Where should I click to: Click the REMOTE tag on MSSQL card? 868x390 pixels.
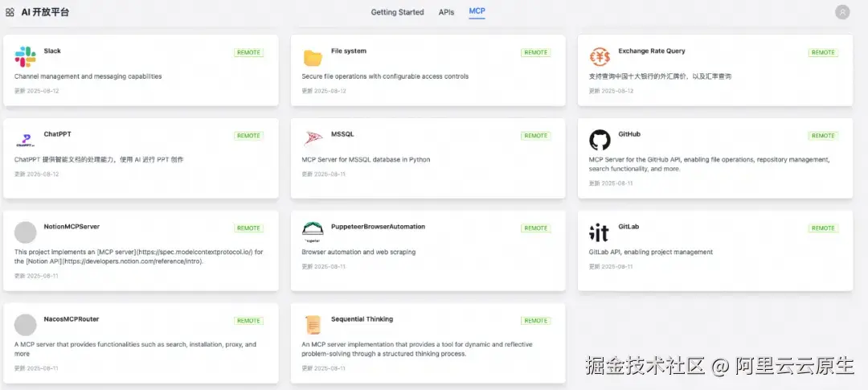click(536, 136)
